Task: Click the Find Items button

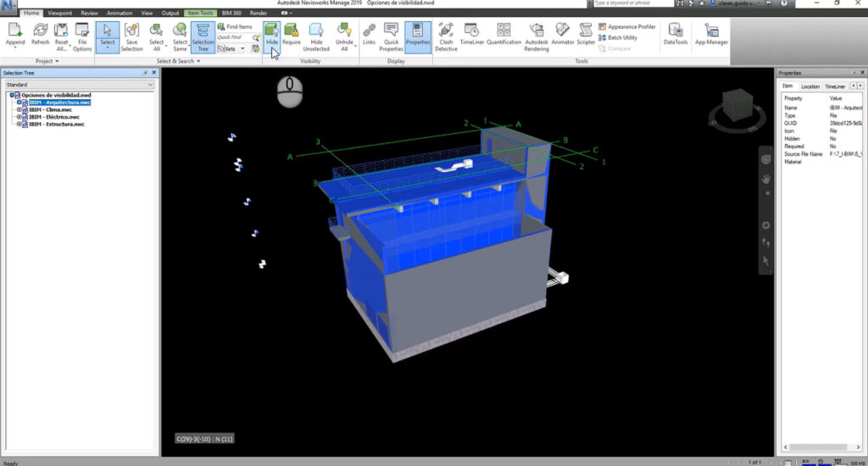Action: pos(235,26)
